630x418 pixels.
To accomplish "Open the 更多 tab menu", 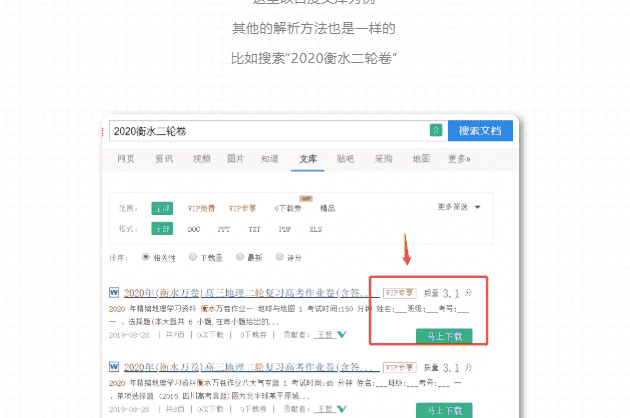I will coord(459,159).
